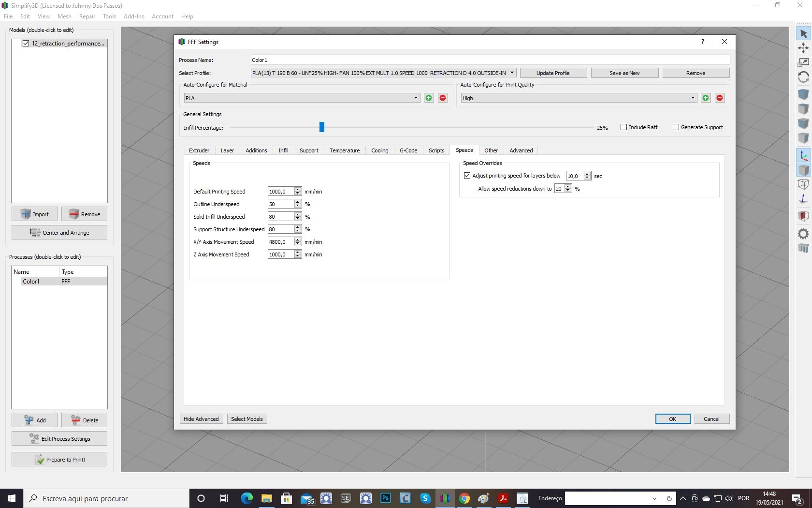Image resolution: width=812 pixels, height=508 pixels.
Task: Switch to the Advanced tab
Action: click(521, 150)
